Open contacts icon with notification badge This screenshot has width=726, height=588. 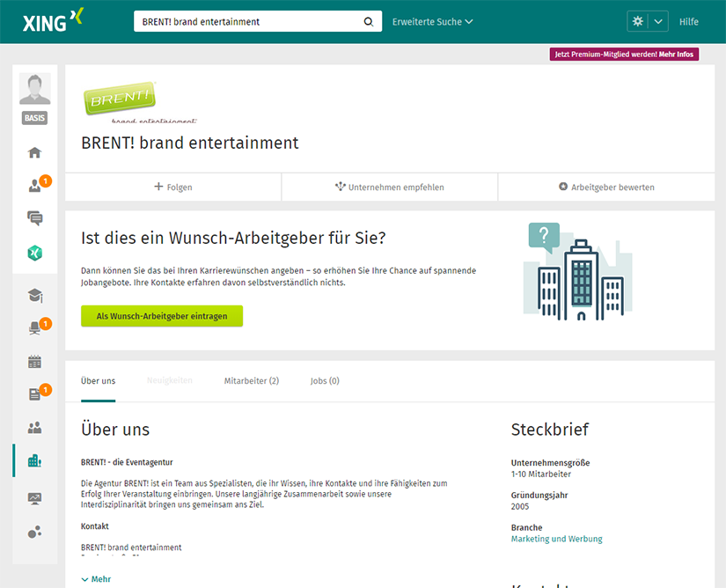[34, 186]
